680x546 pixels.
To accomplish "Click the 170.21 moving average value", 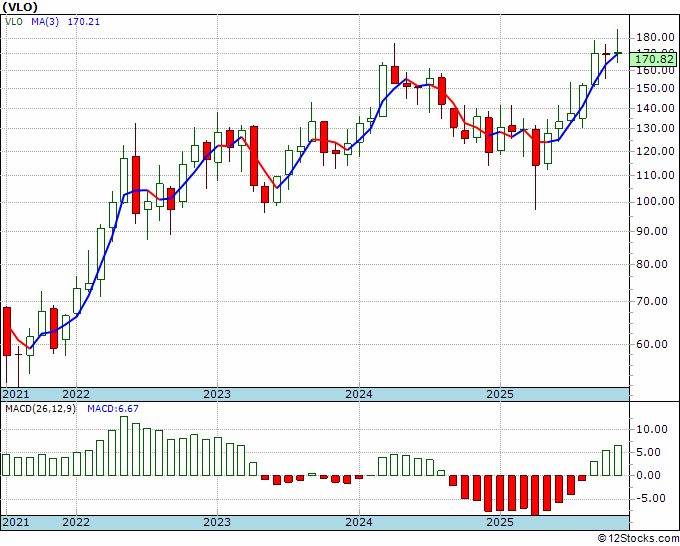I will click(x=84, y=22).
